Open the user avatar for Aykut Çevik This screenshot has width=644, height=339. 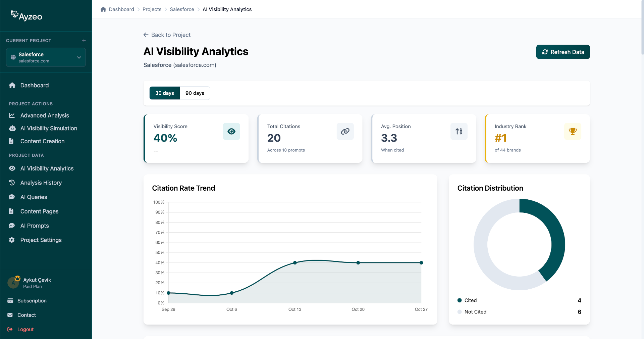13,283
